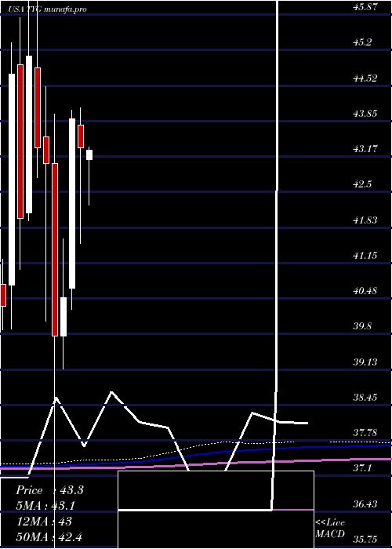This screenshot has height=549, width=392.
Task: Select the 44.52 price axis label
Action: [365, 78]
